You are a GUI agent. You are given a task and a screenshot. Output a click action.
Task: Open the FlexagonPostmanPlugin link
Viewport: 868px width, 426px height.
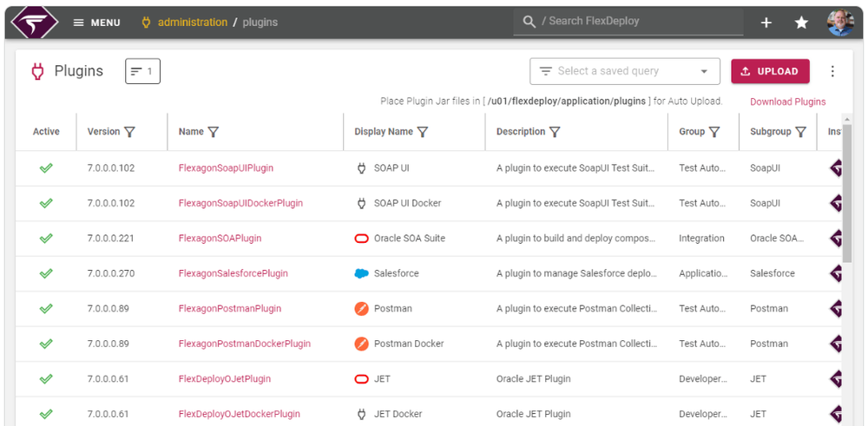[230, 308]
